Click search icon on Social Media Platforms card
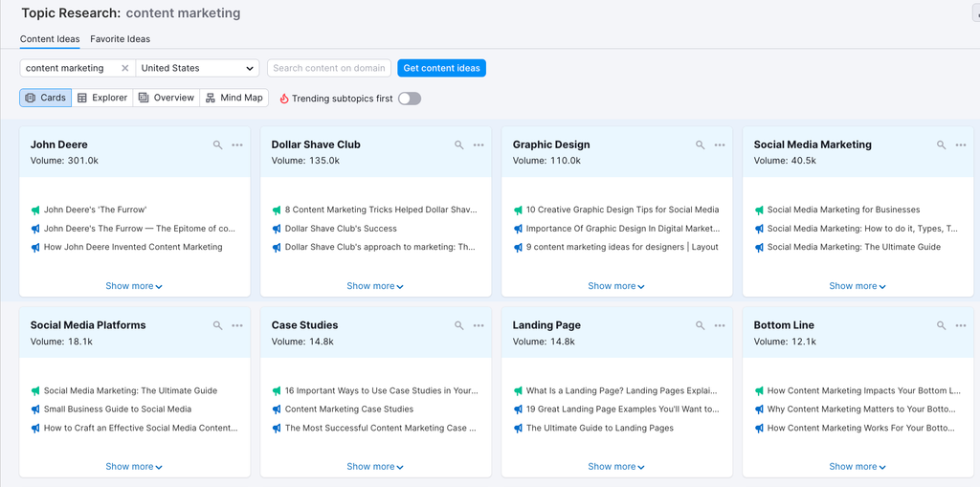Viewport: 980px width, 487px height. click(x=217, y=325)
